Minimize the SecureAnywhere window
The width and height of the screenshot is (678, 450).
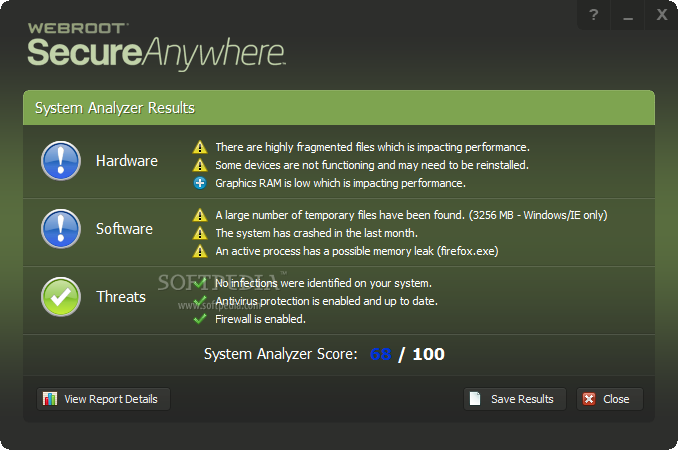tap(628, 15)
